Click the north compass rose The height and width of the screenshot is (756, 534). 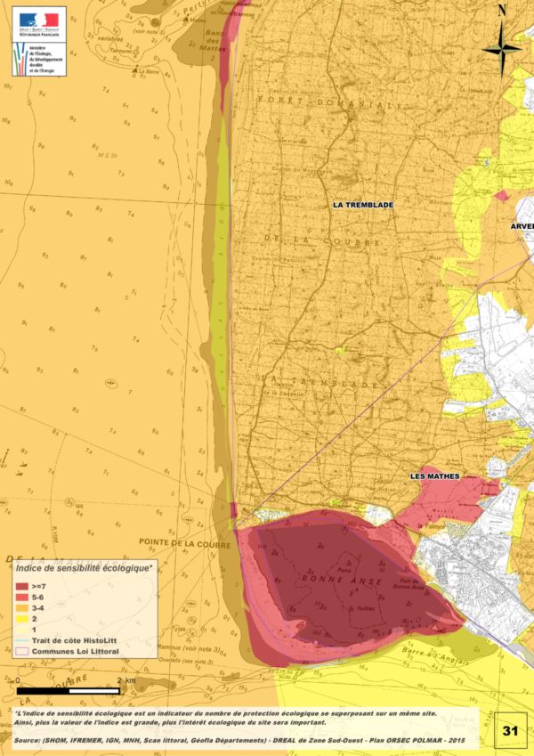502,49
